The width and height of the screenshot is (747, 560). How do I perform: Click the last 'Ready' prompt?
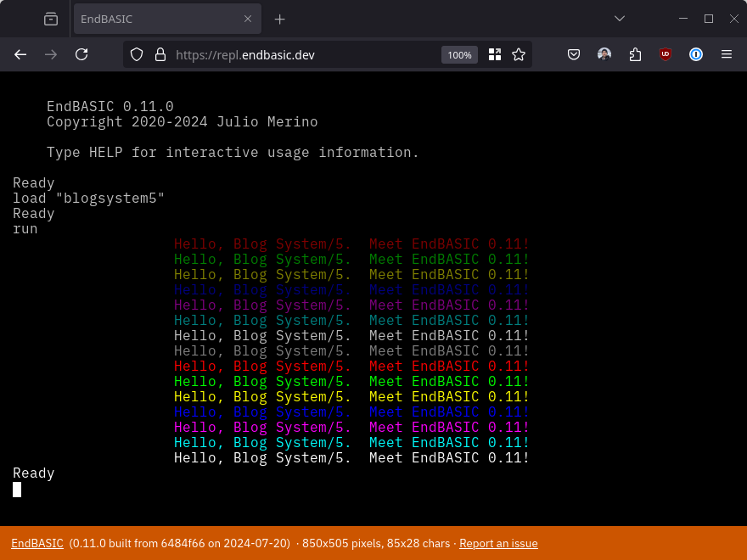[x=34, y=473]
